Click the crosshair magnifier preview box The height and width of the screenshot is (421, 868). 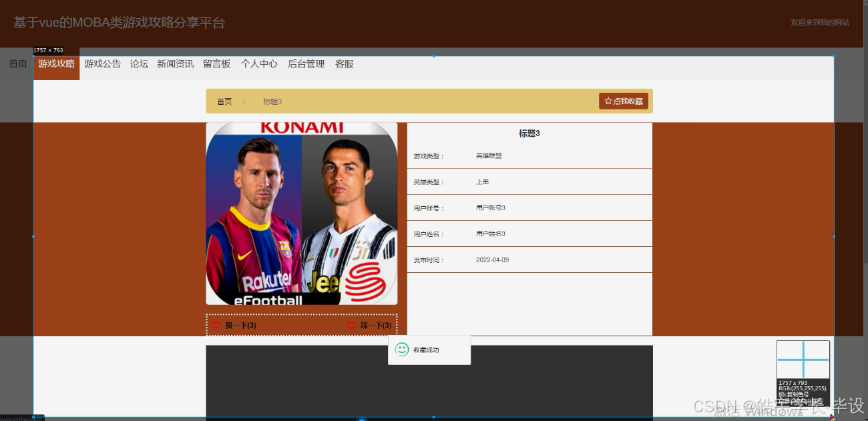click(x=803, y=360)
